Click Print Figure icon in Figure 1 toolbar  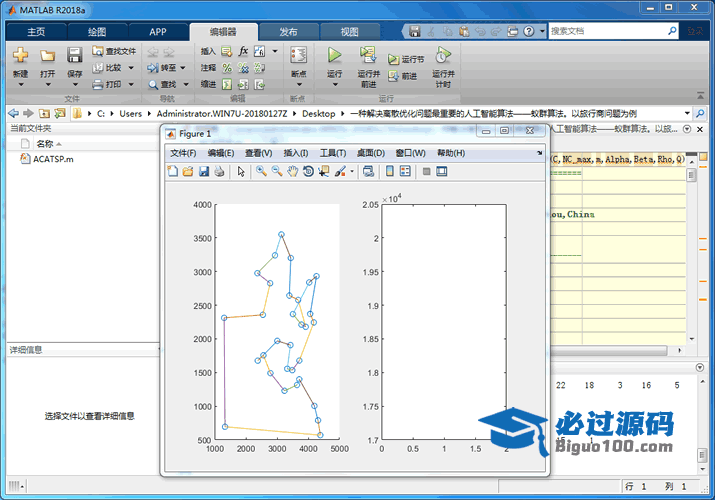click(219, 171)
